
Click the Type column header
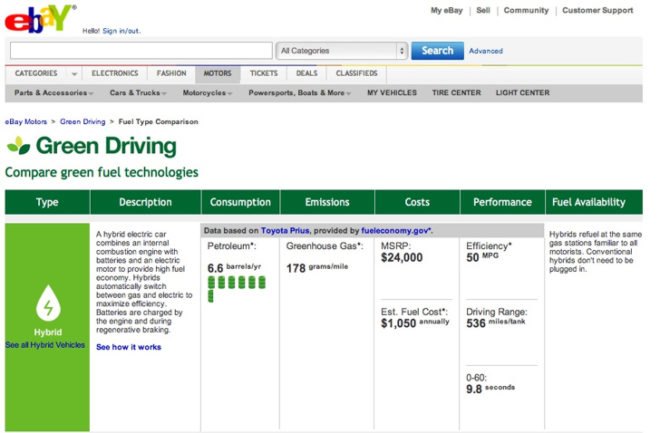point(47,202)
